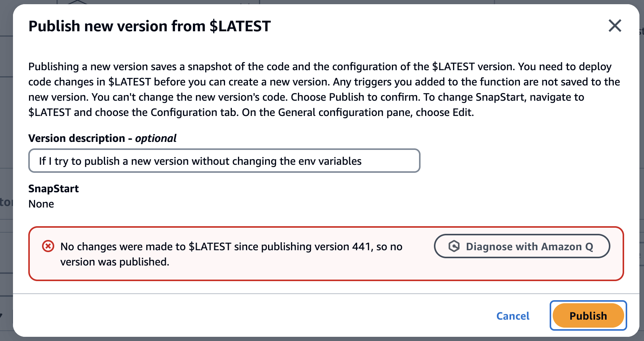Image resolution: width=644 pixels, height=341 pixels.
Task: Click the dimmed backdrop above the dialog
Action: click(x=344, y=2)
